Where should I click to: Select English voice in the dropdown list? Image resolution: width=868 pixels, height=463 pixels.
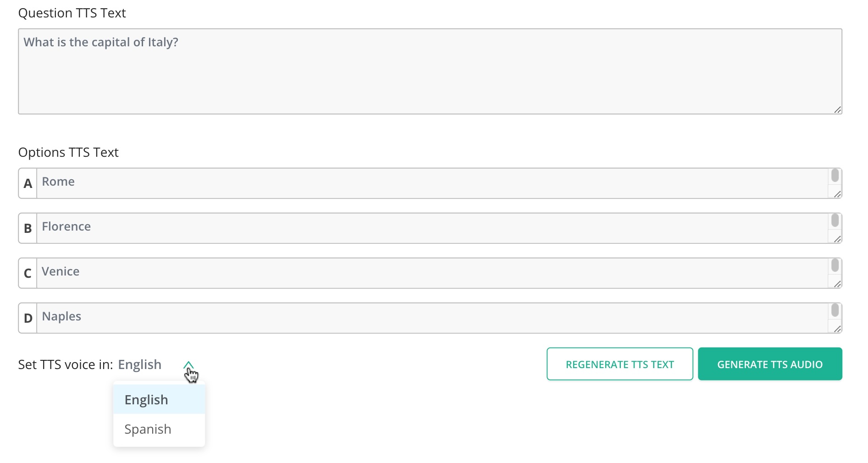coord(146,399)
